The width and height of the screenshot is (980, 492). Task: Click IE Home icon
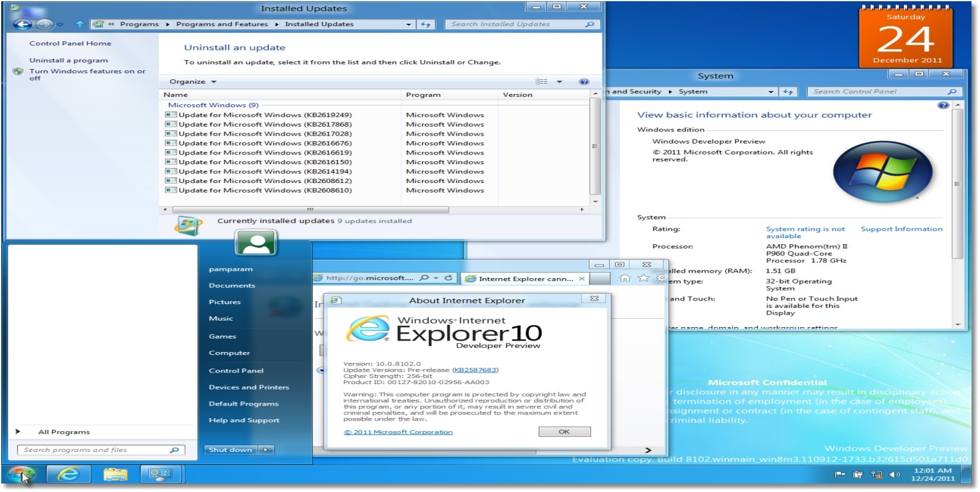tap(625, 278)
